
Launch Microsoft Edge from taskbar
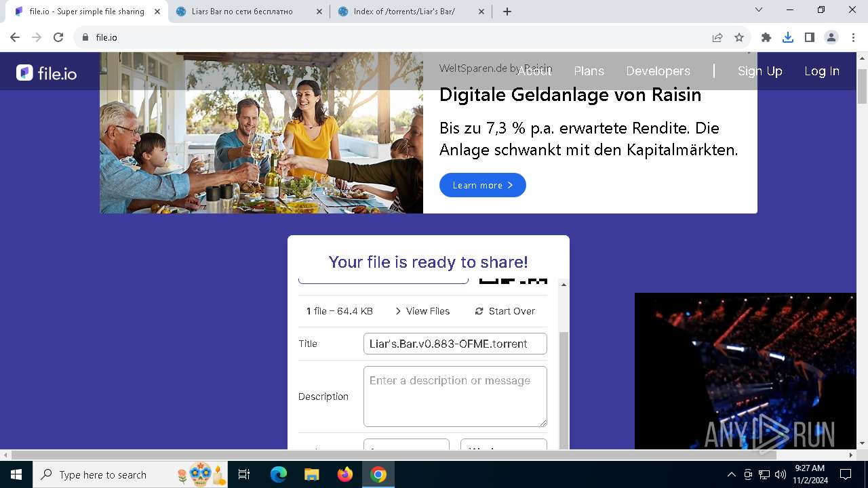click(x=279, y=474)
